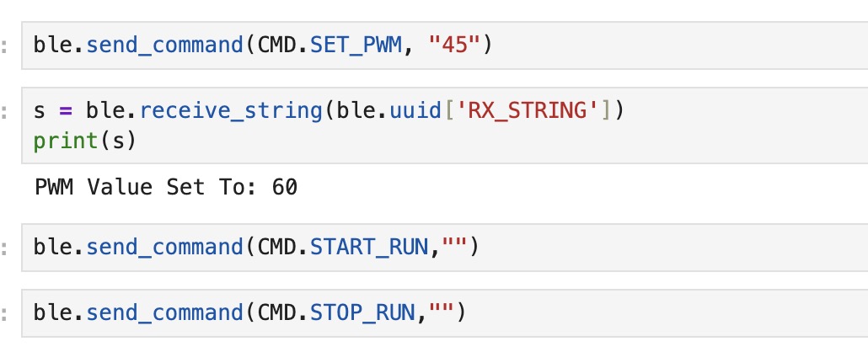Click the receive_string method name
This screenshot has height=352, width=868.
point(231,111)
